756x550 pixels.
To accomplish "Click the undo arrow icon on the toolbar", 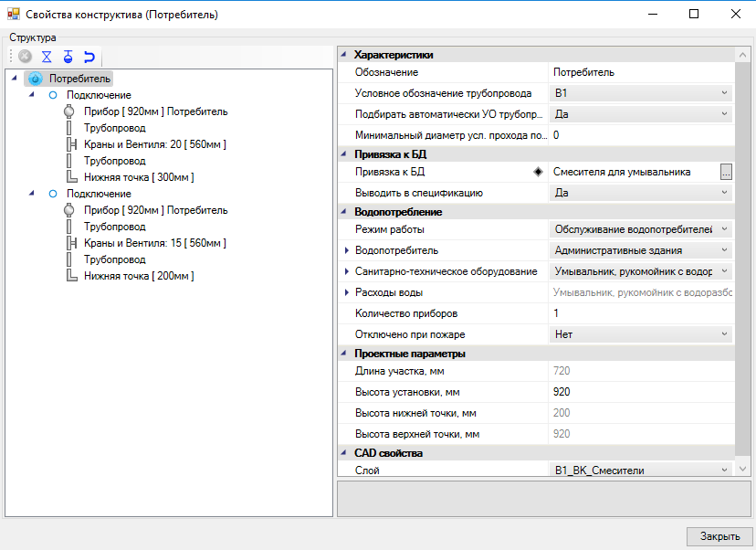I will (89, 56).
